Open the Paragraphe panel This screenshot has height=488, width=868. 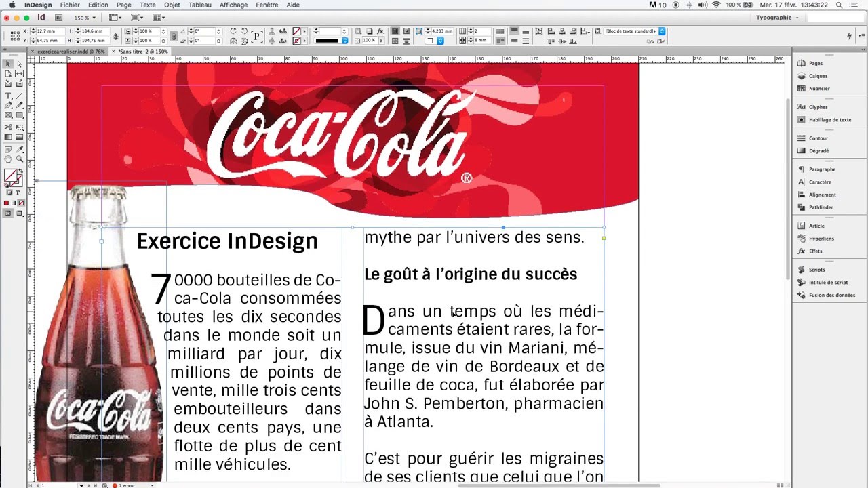point(822,169)
